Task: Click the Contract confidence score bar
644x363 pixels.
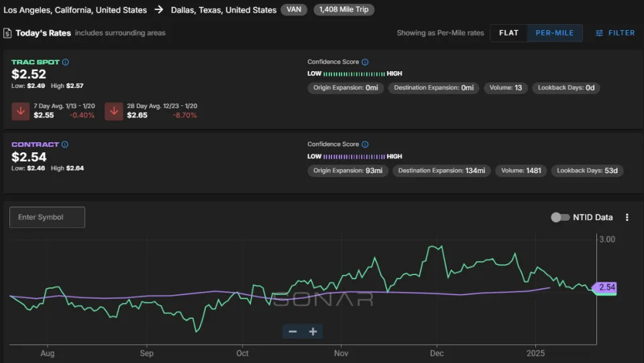Action: coord(354,156)
